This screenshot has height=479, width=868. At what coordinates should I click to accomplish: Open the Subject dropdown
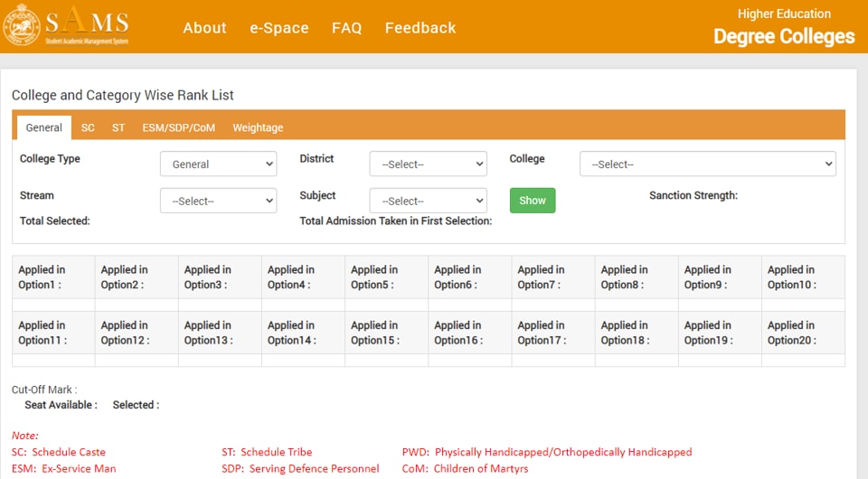click(428, 201)
